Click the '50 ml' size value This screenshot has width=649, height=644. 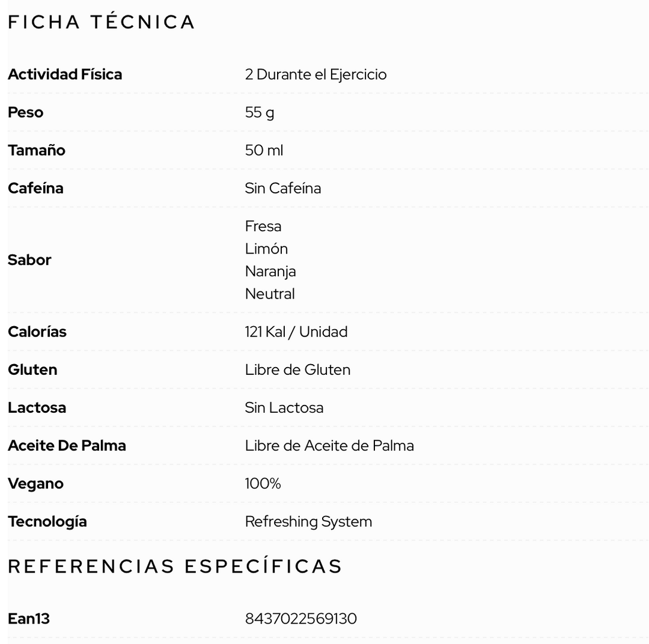click(x=264, y=150)
